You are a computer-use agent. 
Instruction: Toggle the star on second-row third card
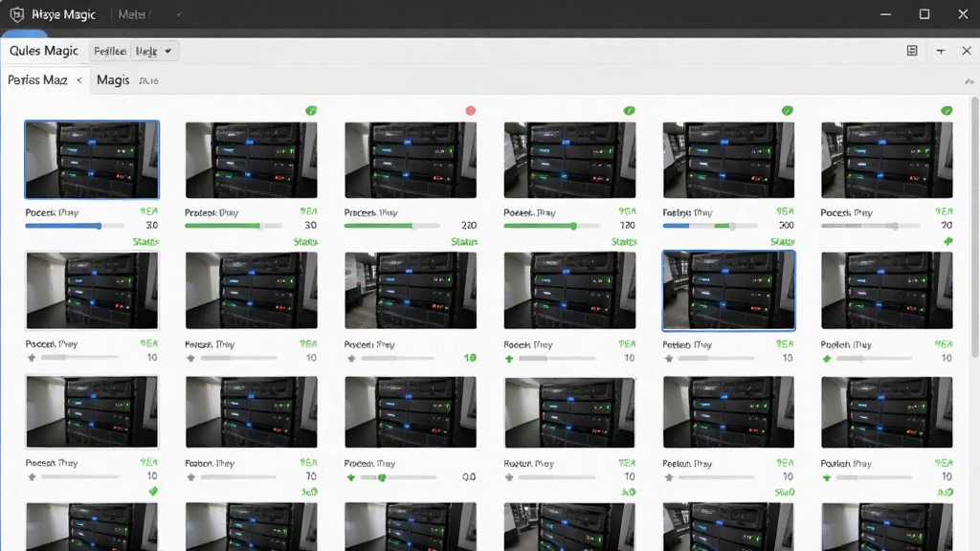click(x=352, y=359)
